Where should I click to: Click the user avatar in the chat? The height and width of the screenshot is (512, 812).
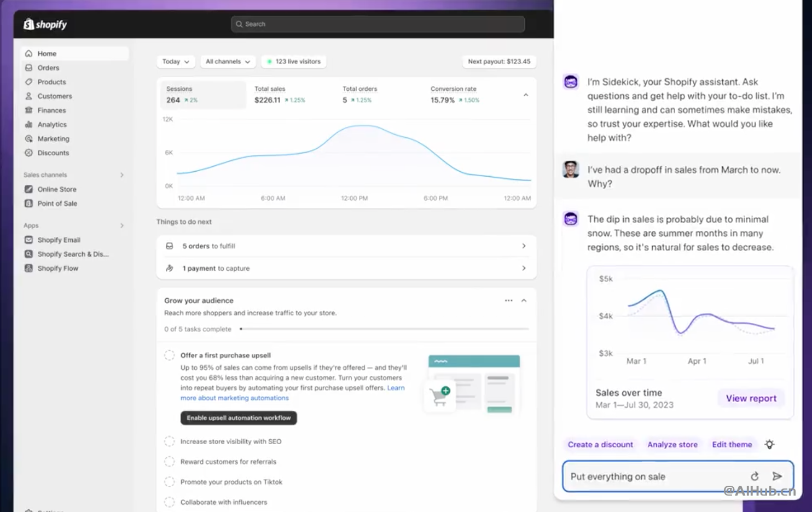click(x=571, y=170)
